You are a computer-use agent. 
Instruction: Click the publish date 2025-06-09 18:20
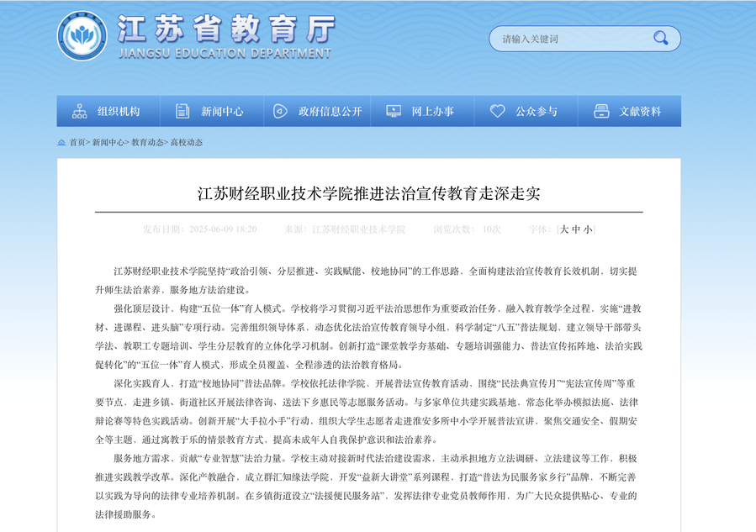(x=223, y=229)
